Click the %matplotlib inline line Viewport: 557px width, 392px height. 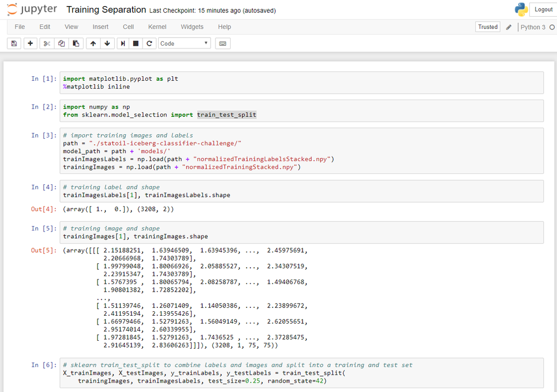pos(96,87)
